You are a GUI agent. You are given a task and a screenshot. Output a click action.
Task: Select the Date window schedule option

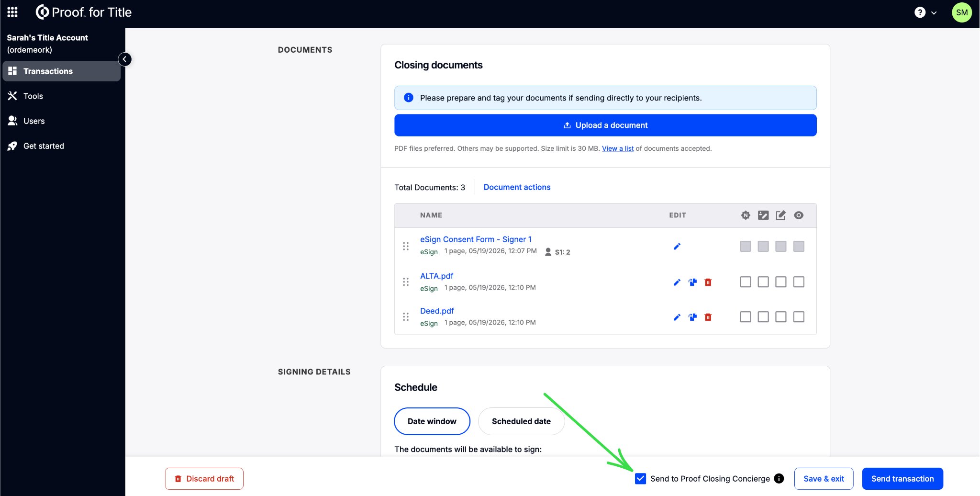pyautogui.click(x=432, y=421)
